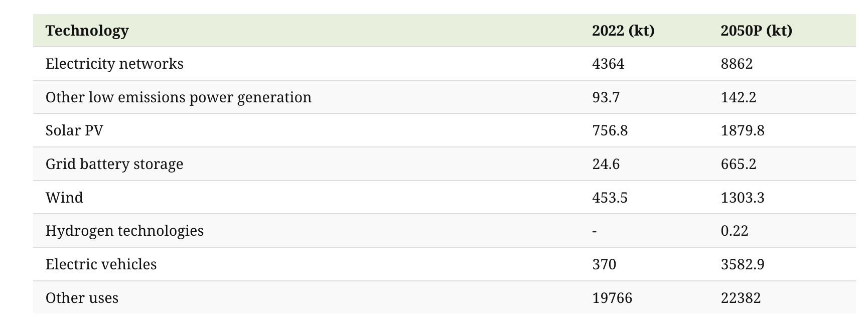Click the 665.2 Grid battery storage value
Image resolution: width=868 pixels, height=321 pixels.
tap(738, 164)
